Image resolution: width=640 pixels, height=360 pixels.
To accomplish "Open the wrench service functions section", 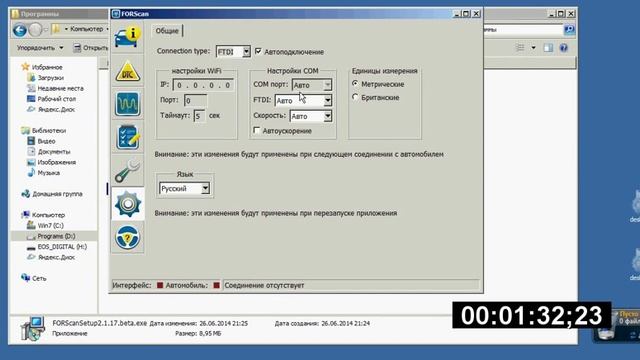I will tap(128, 171).
